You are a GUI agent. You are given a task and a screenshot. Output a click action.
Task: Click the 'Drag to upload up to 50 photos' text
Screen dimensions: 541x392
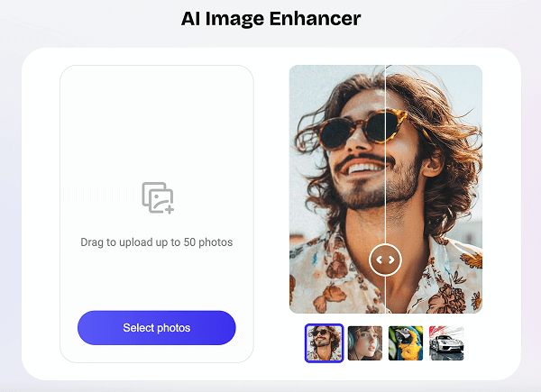(157, 242)
